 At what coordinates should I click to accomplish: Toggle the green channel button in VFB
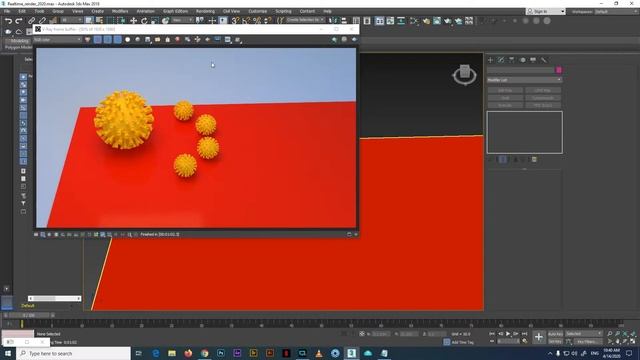107,40
